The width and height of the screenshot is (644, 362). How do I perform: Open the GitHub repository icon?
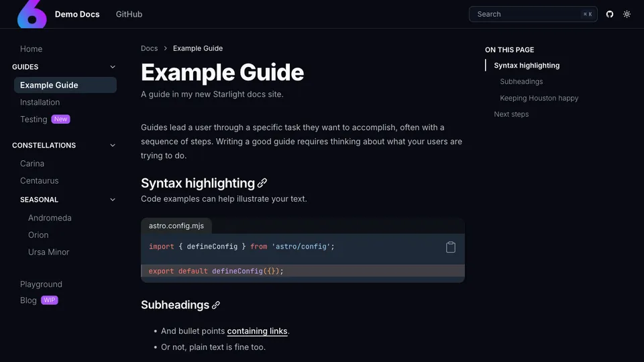tap(610, 14)
